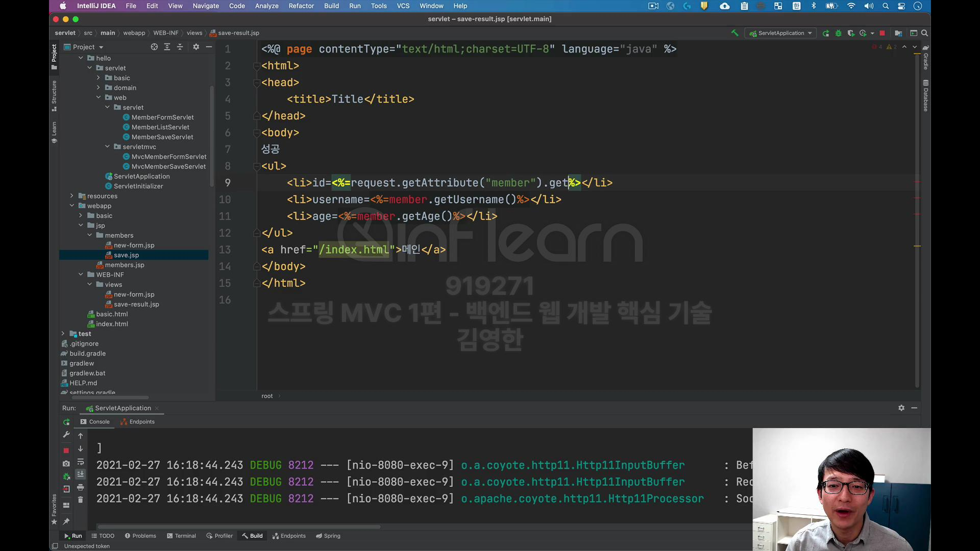Clear console with the trash icon

click(81, 500)
